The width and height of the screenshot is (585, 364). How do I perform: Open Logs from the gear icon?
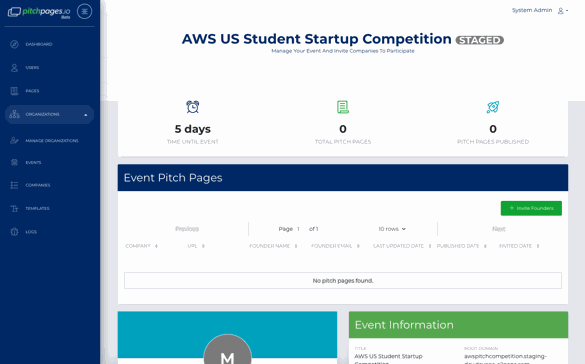coord(14,232)
